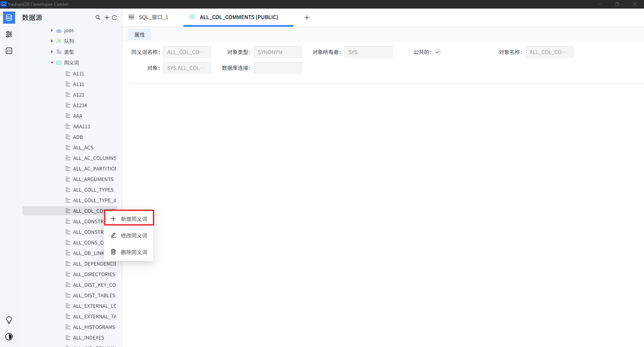This screenshot has height=347, width=644.
Task: Click the search icon in 数据源 panel
Action: [98, 17]
